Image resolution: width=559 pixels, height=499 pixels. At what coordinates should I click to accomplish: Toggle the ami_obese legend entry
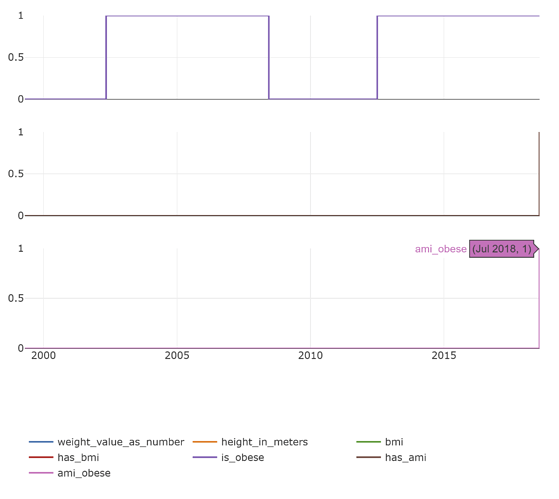click(x=70, y=473)
